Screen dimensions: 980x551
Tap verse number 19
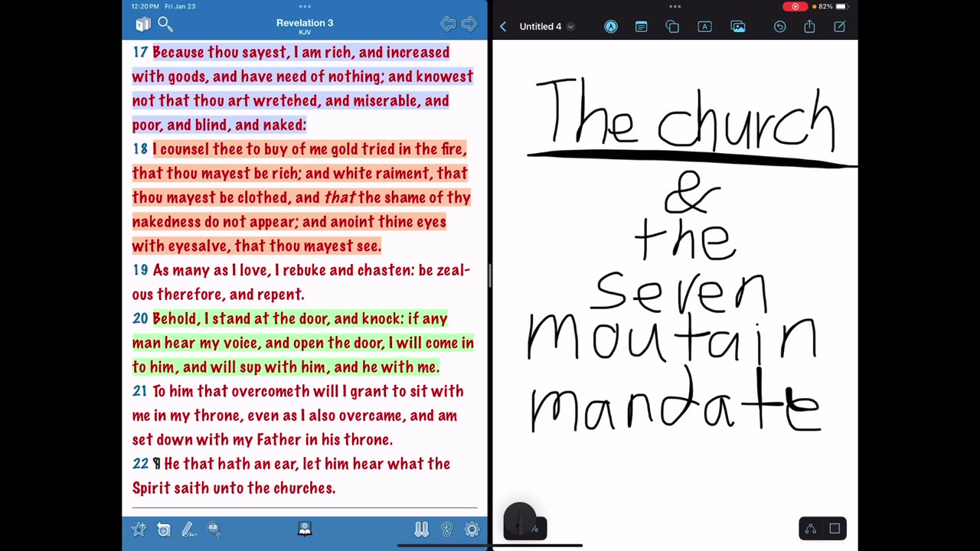pos(140,270)
